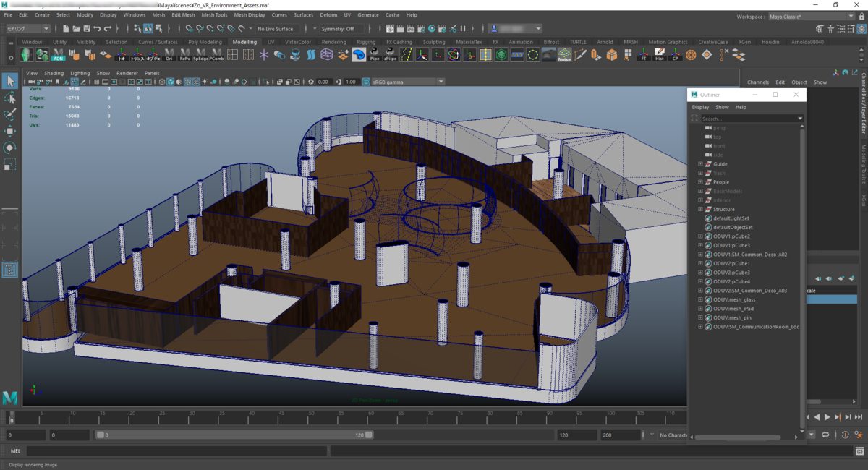Open the Symmetry: Off dropdown
The width and height of the screenshot is (868, 470).
click(340, 29)
